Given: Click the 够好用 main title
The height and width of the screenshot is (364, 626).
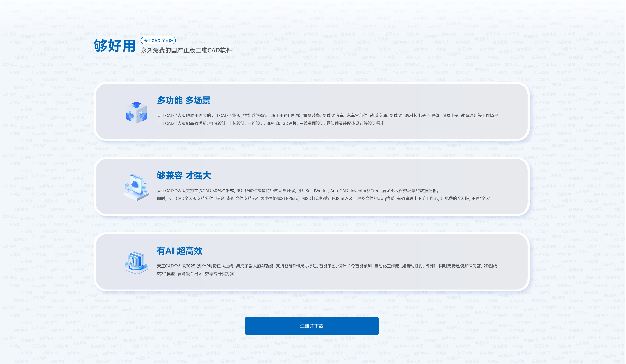Looking at the screenshot, I should click(114, 46).
